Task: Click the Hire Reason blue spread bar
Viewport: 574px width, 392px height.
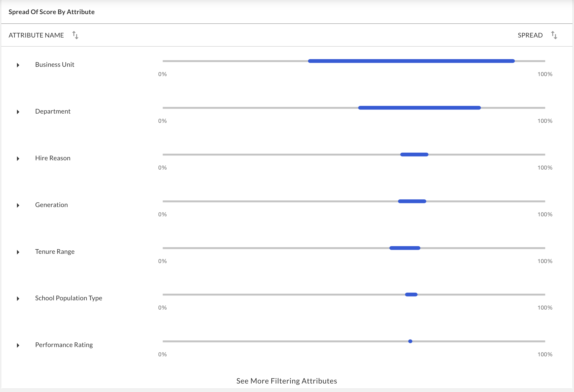Action: tap(414, 154)
